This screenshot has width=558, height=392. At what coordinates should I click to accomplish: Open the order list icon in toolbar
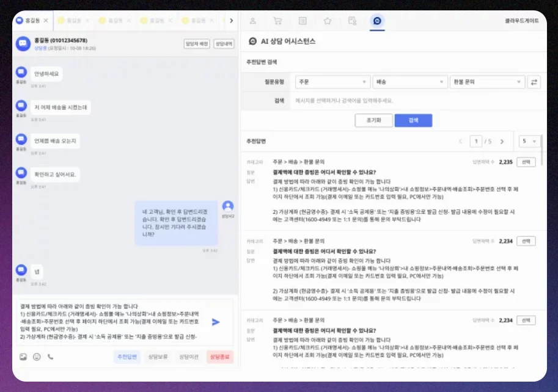(x=303, y=21)
